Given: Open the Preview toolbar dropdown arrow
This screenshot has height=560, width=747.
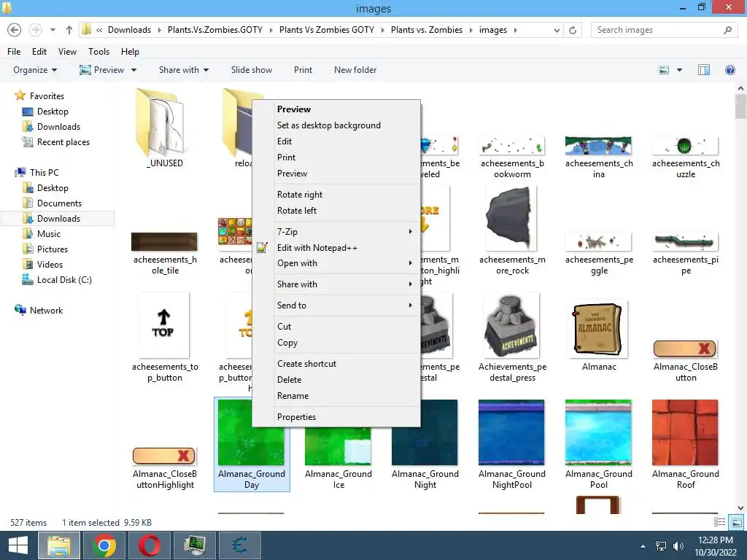Looking at the screenshot, I should click(x=134, y=70).
